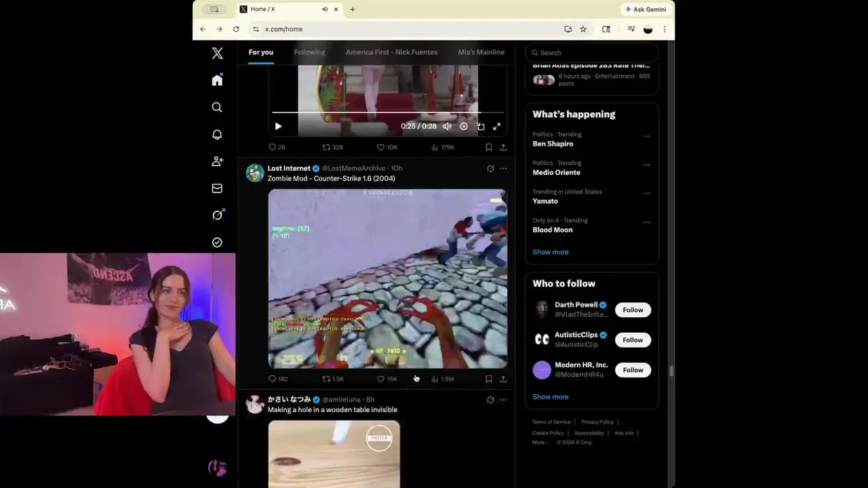This screenshot has height=488, width=868.
Task: Follow Modern HR, Inc.
Action: point(633,369)
